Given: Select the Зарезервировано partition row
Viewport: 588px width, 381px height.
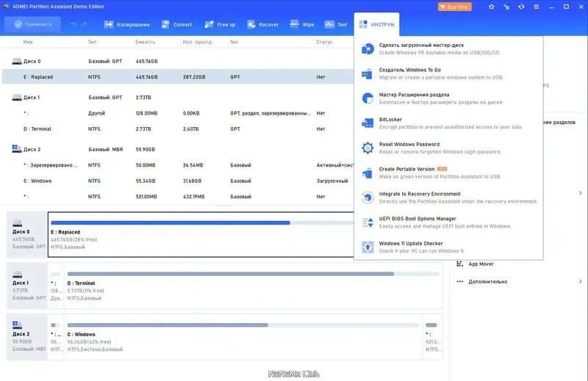Looking at the screenshot, I should (178, 165).
